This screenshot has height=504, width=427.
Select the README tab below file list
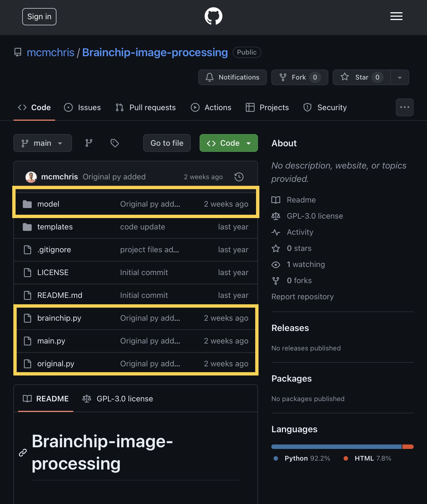click(x=46, y=399)
